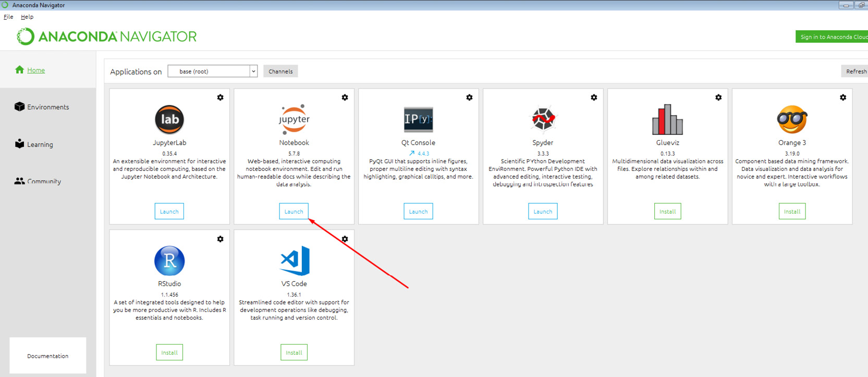This screenshot has width=868, height=377.
Task: Click the 'Applications on' label
Action: pyautogui.click(x=136, y=72)
